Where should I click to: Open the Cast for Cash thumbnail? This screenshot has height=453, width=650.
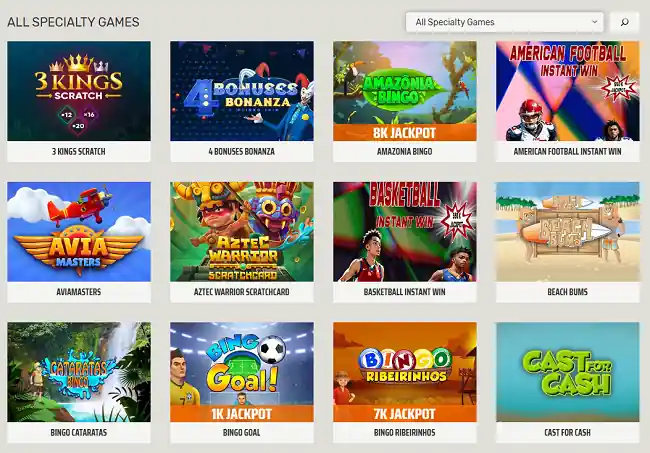point(568,372)
